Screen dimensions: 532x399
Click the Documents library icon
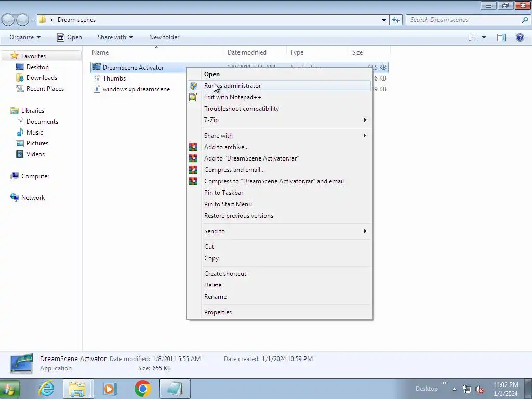20,121
